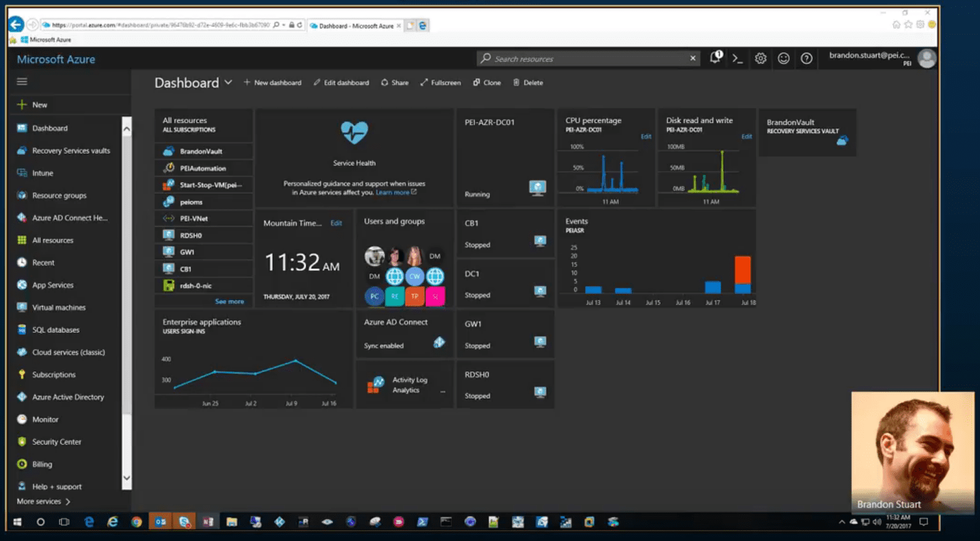The width and height of the screenshot is (980, 541).
Task: Launch Cloud Shell from top bar
Action: coord(737,58)
